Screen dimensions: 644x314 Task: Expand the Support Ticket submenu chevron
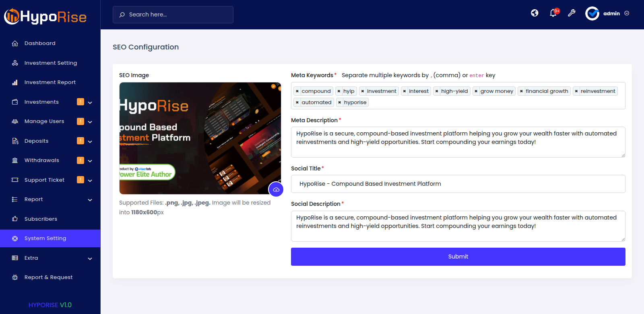[x=90, y=181]
